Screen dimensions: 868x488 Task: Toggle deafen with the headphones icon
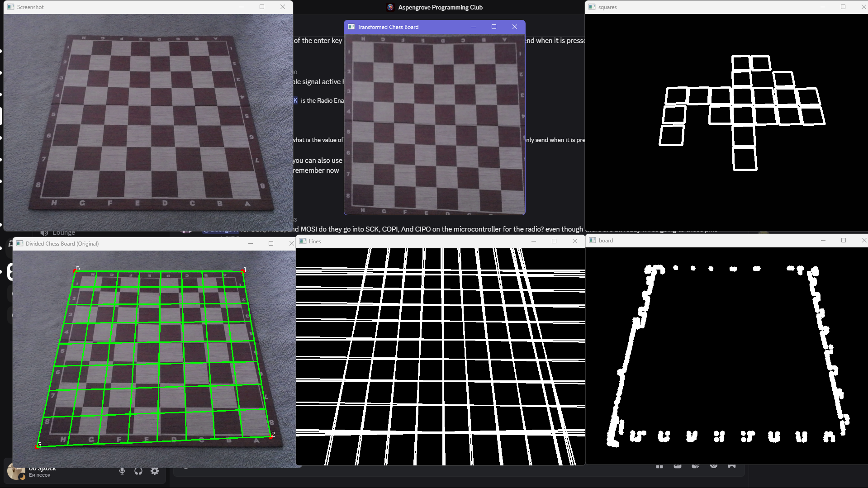tap(138, 471)
